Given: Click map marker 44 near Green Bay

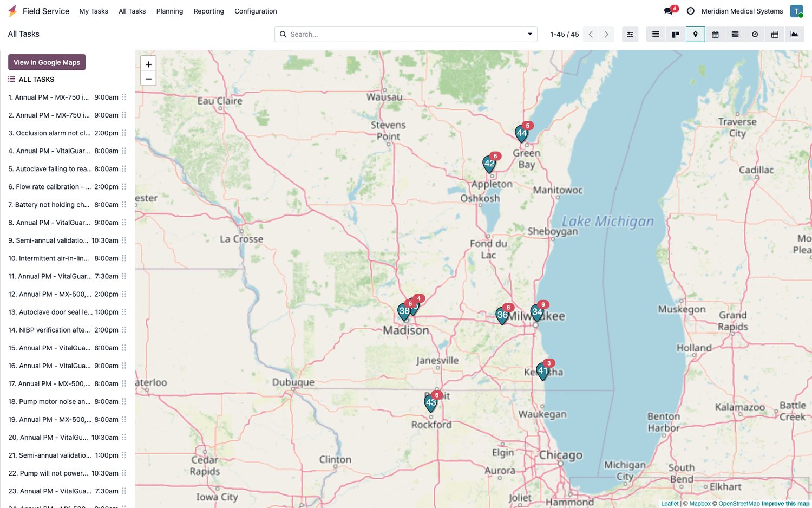Looking at the screenshot, I should click(521, 133).
